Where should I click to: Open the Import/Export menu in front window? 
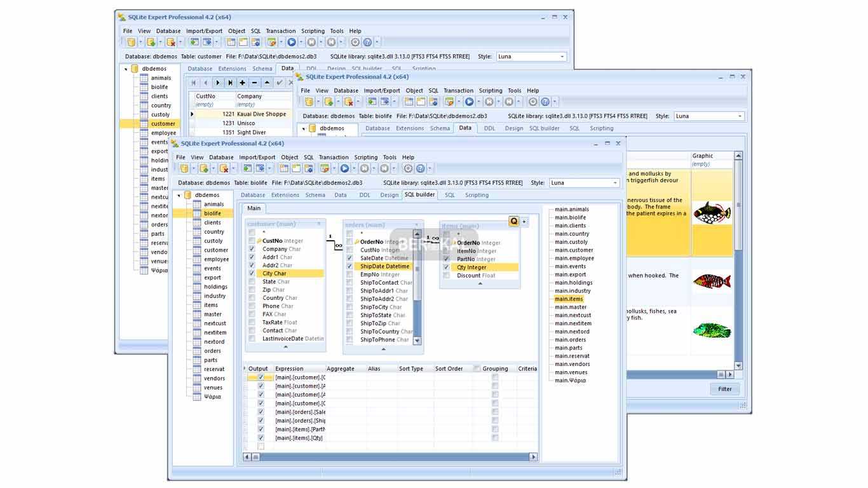tap(257, 157)
